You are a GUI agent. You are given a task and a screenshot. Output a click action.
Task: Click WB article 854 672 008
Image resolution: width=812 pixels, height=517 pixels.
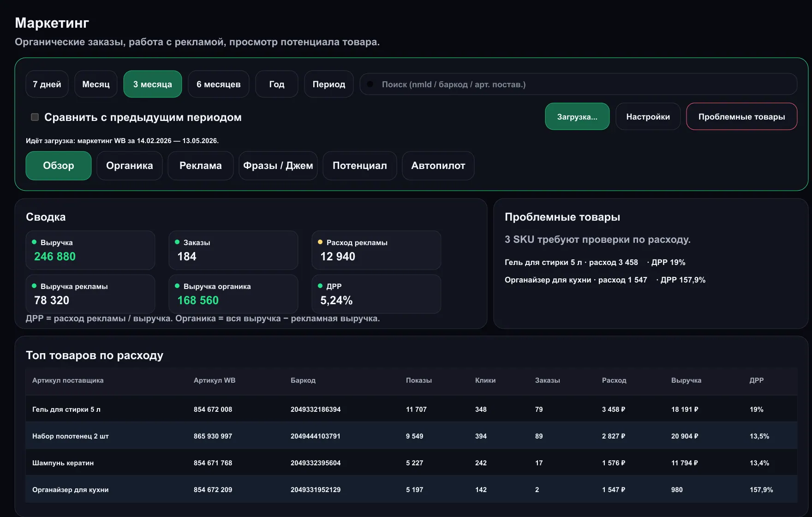213,409
